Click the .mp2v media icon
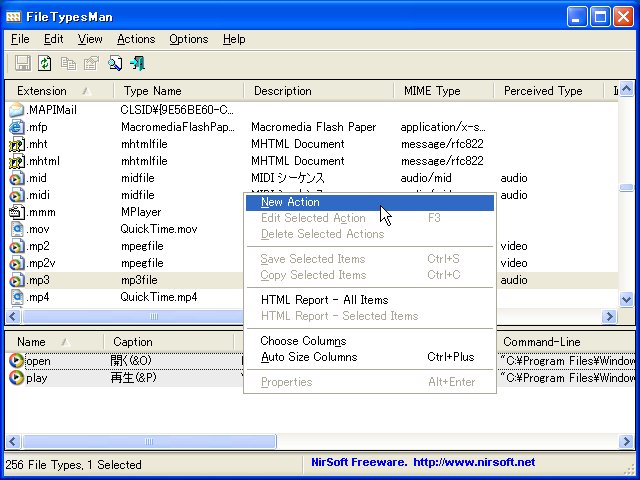Viewport: 640px width, 480px height. (x=16, y=263)
